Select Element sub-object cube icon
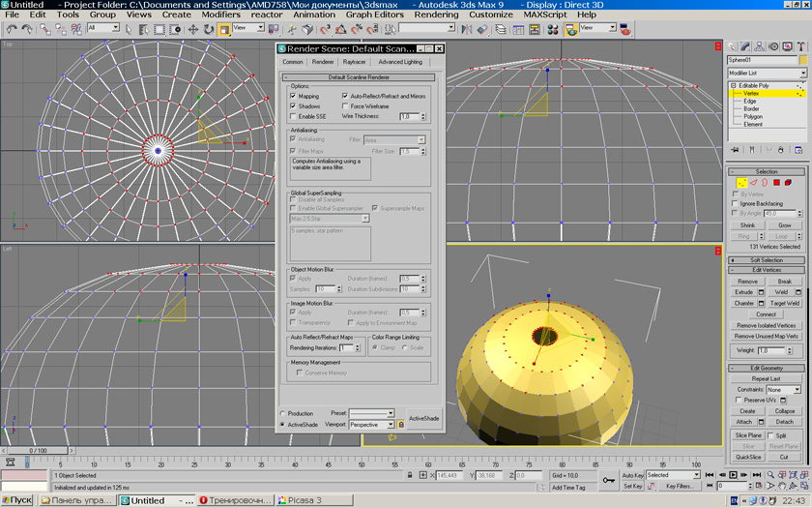812x508 pixels. (789, 182)
